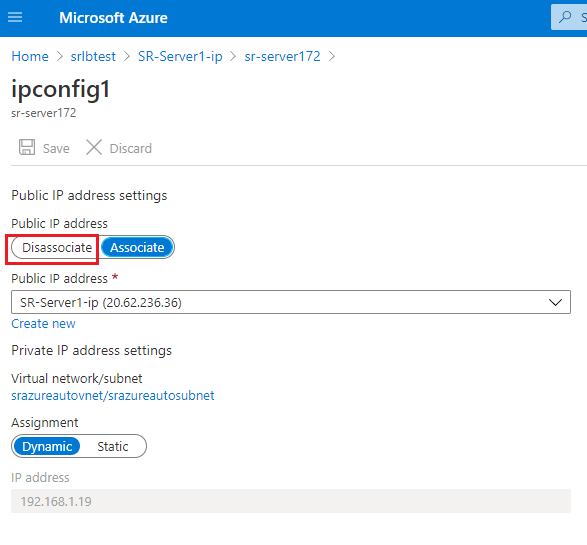
Task: Click the Public IP address settings heading
Action: point(89,196)
